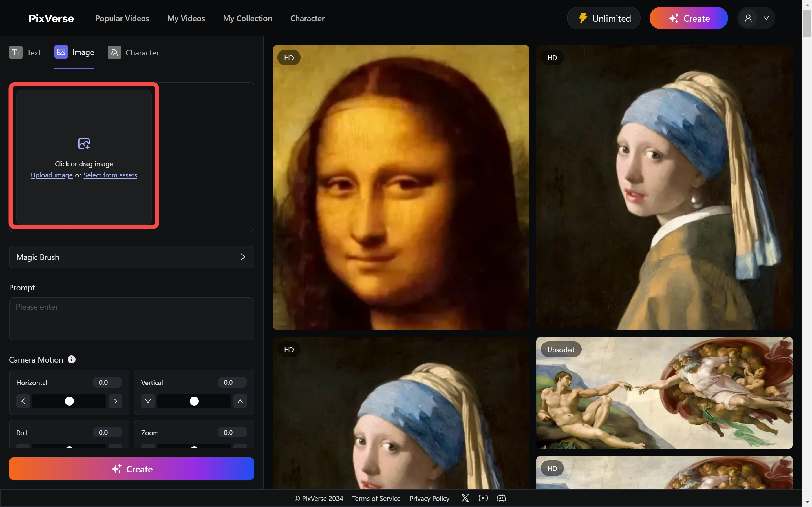Open Popular Videos in top navigation
This screenshot has height=507, width=812.
[122, 18]
